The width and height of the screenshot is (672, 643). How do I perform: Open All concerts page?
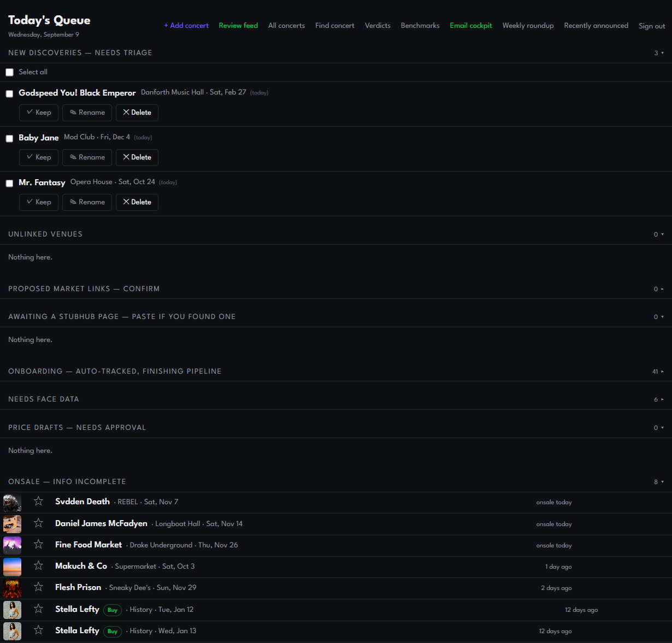286,26
